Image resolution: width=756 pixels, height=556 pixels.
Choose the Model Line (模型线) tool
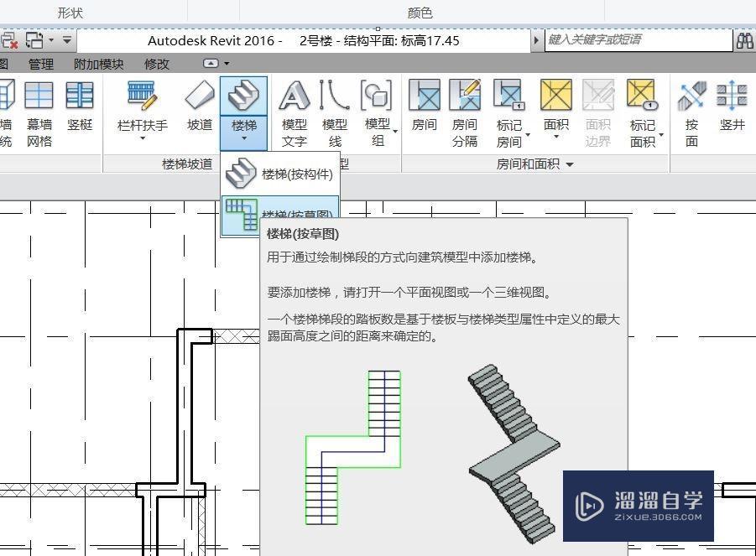pos(335,114)
